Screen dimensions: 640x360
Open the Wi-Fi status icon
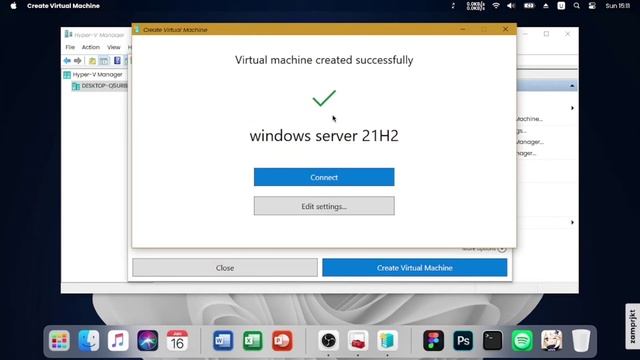click(x=496, y=6)
